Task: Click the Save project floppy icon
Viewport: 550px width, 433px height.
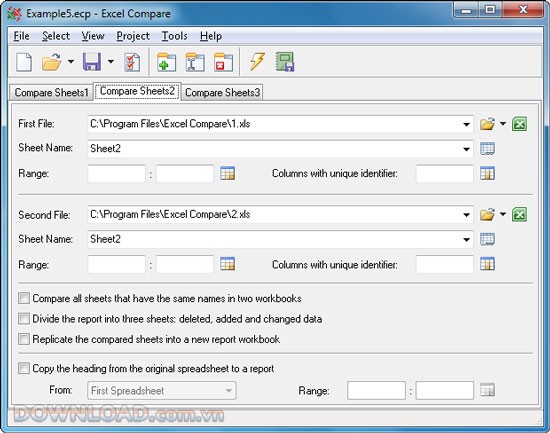Action: (x=92, y=62)
